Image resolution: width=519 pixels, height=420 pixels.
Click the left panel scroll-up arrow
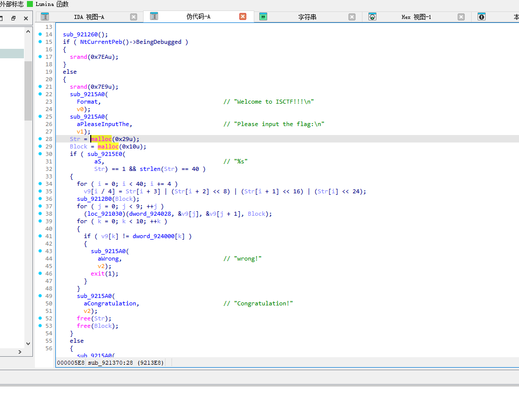coord(28,31)
